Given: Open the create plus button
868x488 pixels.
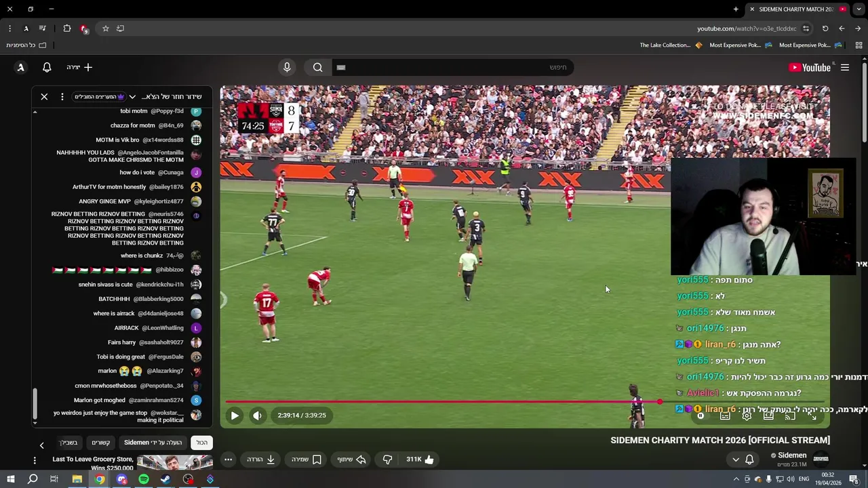Looking at the screenshot, I should pyautogui.click(x=79, y=67).
